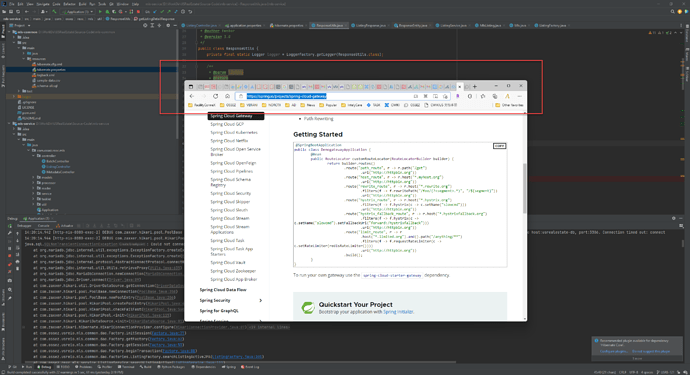The width and height of the screenshot is (690, 375).
Task: Open Spring Cloud GCP in sidebar
Action: pos(227,124)
